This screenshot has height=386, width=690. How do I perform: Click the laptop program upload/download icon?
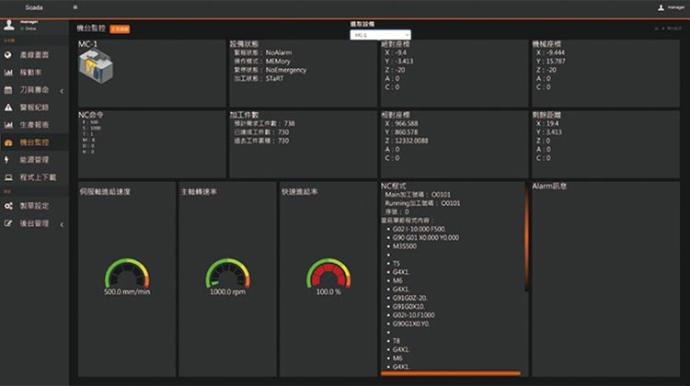pyautogui.click(x=8, y=177)
